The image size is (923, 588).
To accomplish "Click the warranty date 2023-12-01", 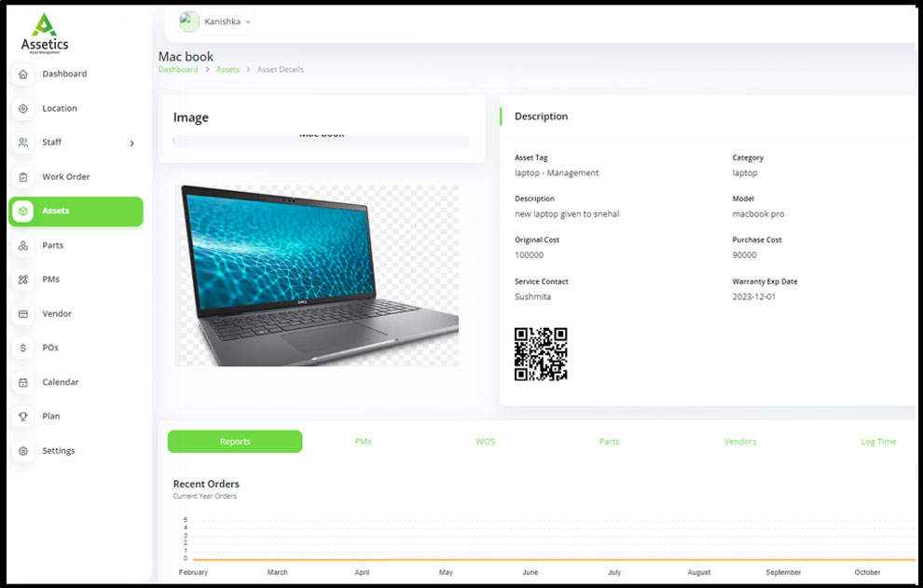I will pos(753,296).
